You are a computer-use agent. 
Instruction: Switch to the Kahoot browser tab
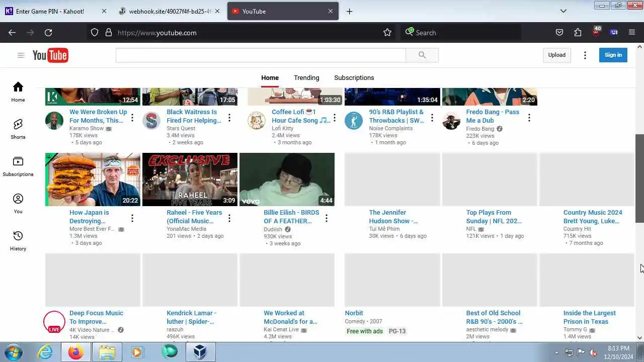point(56,11)
